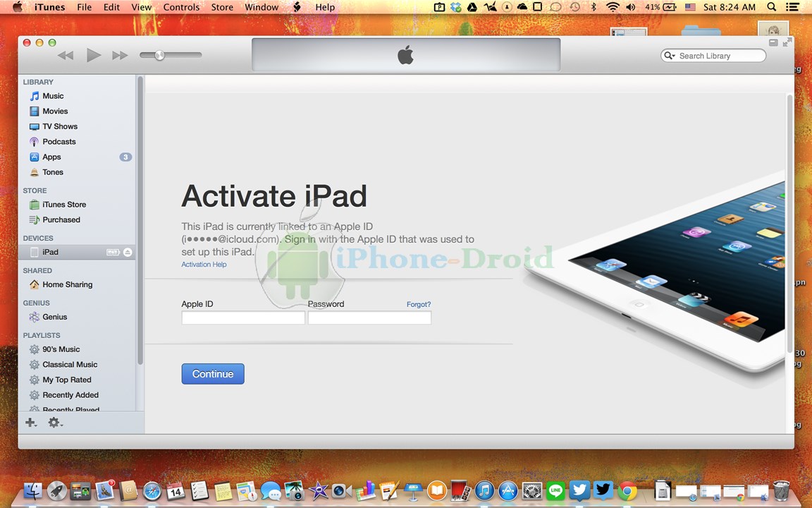The width and height of the screenshot is (812, 508).
Task: Expand the search options magnifier dropdown
Action: (670, 56)
